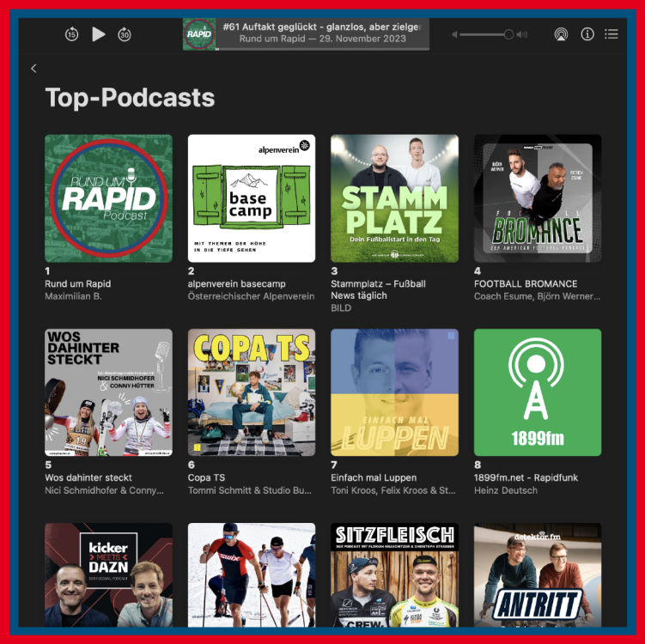Viewport: 645px width, 644px height.
Task: Select the green 1899fm podcast artwork
Action: pos(538,392)
